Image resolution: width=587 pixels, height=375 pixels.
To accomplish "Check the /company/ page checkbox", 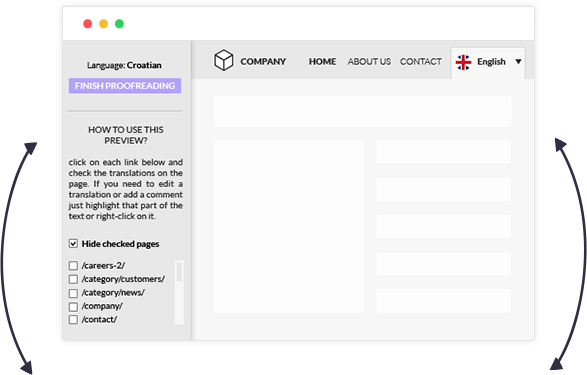I will pyautogui.click(x=73, y=307).
